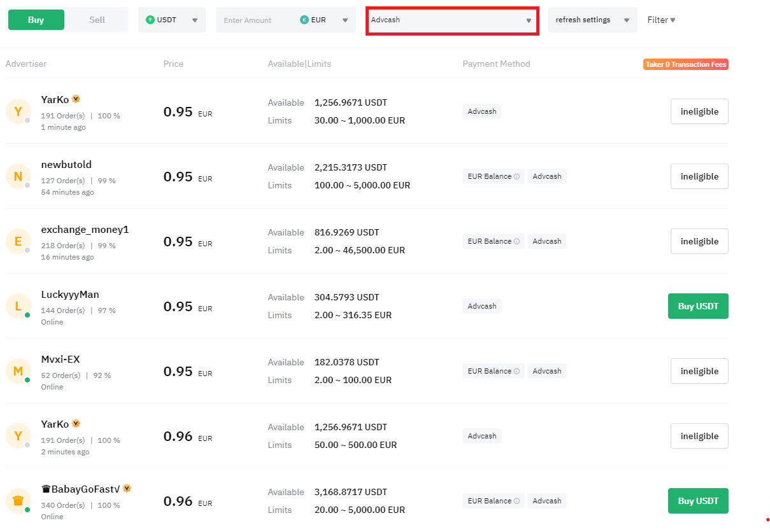Screen dimensions: 770x532
Task: Click EUR Balance info icon in BabayGoFastV row
Action: (517, 501)
